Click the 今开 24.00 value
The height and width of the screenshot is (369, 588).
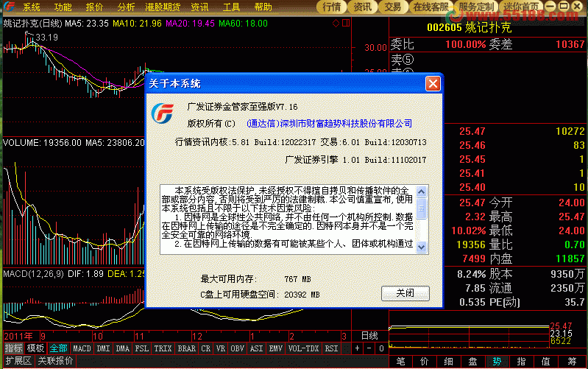pyautogui.click(x=572, y=203)
